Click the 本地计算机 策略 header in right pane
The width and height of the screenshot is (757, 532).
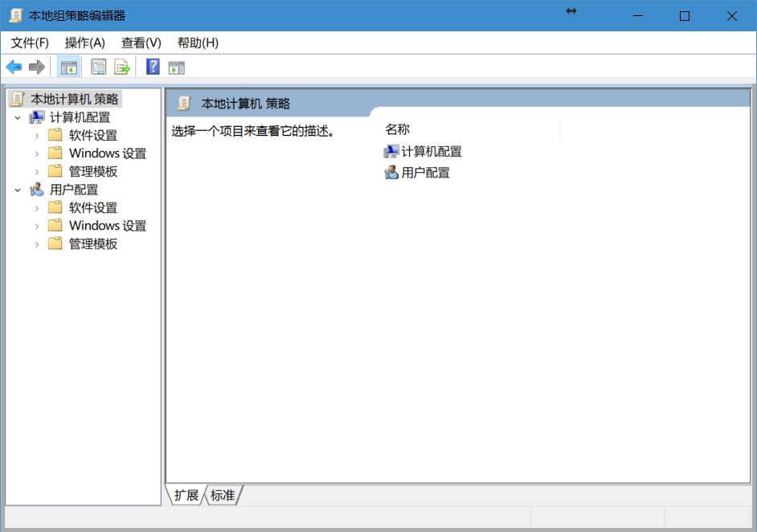point(246,104)
